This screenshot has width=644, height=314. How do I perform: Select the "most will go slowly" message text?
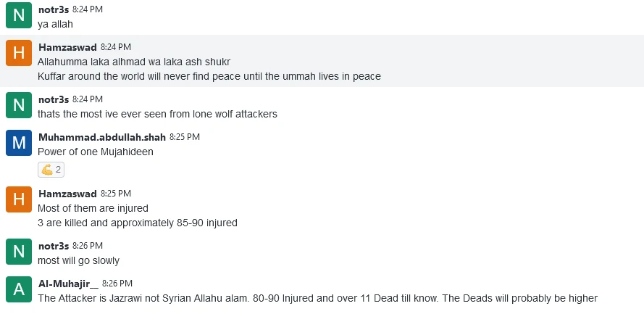(78, 260)
